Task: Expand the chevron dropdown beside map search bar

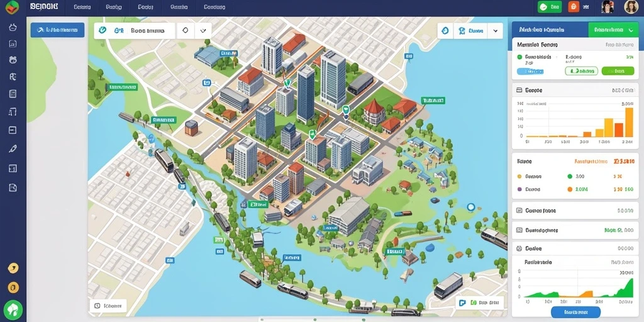Action: pyautogui.click(x=203, y=30)
